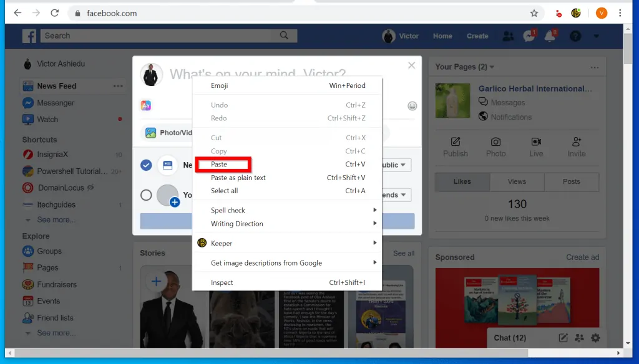Viewport: 639px width, 364px height.
Task: Toggle the bookmark star in address bar
Action: (x=534, y=12)
